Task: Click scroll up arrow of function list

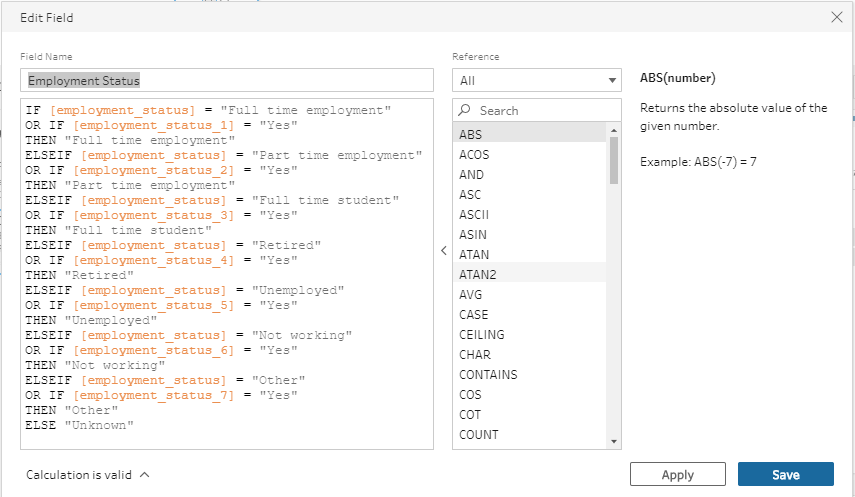Action: pyautogui.click(x=614, y=129)
